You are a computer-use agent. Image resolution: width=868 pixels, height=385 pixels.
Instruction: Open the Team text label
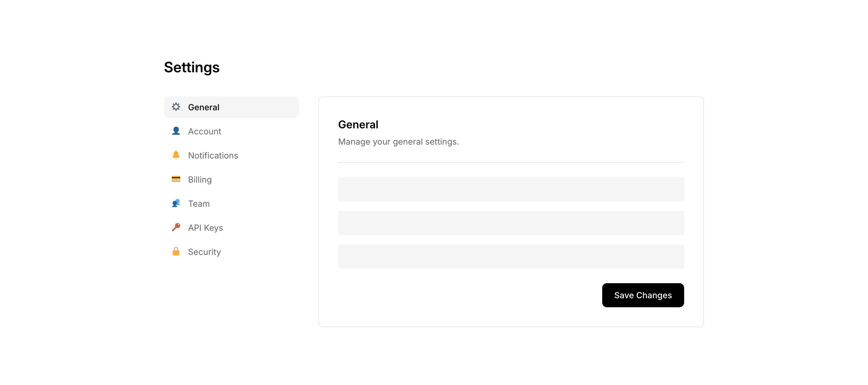coord(199,204)
